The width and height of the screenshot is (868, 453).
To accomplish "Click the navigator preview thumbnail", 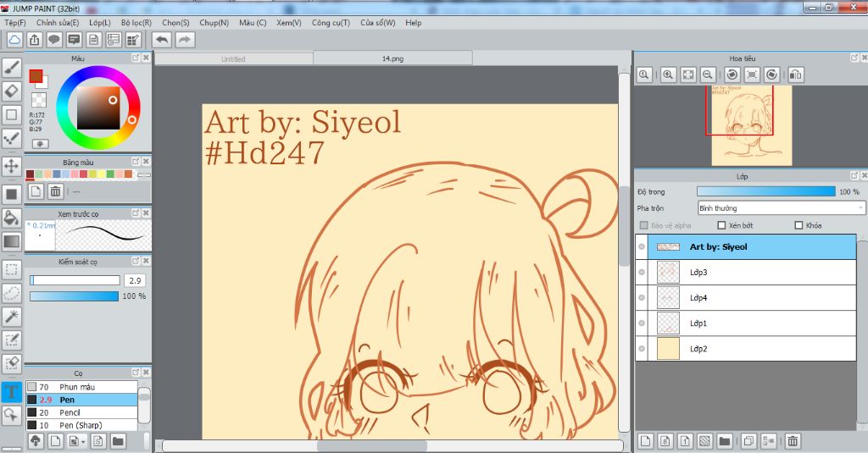I will (x=752, y=125).
